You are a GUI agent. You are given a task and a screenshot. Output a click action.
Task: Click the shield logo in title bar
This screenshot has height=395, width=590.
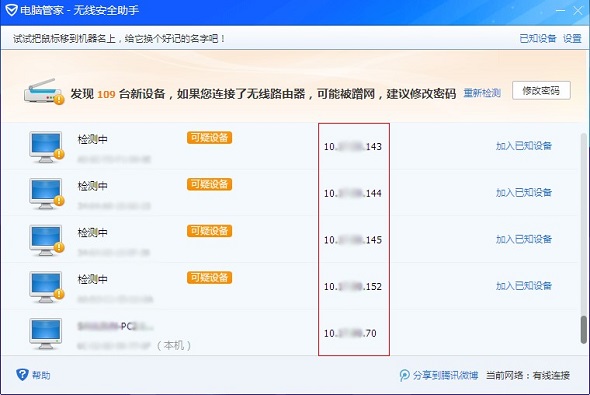(x=11, y=10)
